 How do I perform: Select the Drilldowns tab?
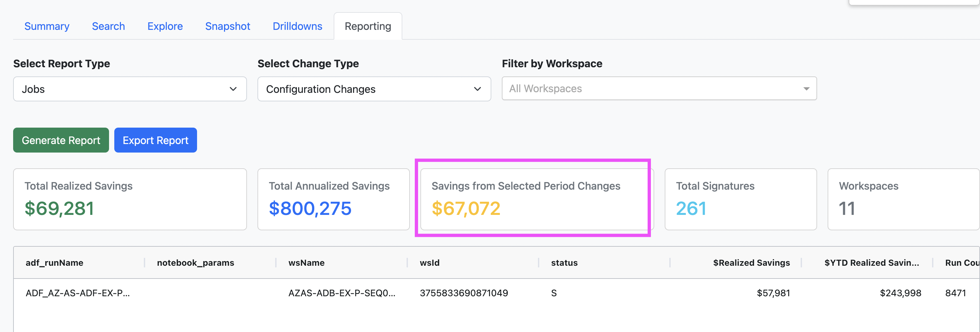pos(297,26)
